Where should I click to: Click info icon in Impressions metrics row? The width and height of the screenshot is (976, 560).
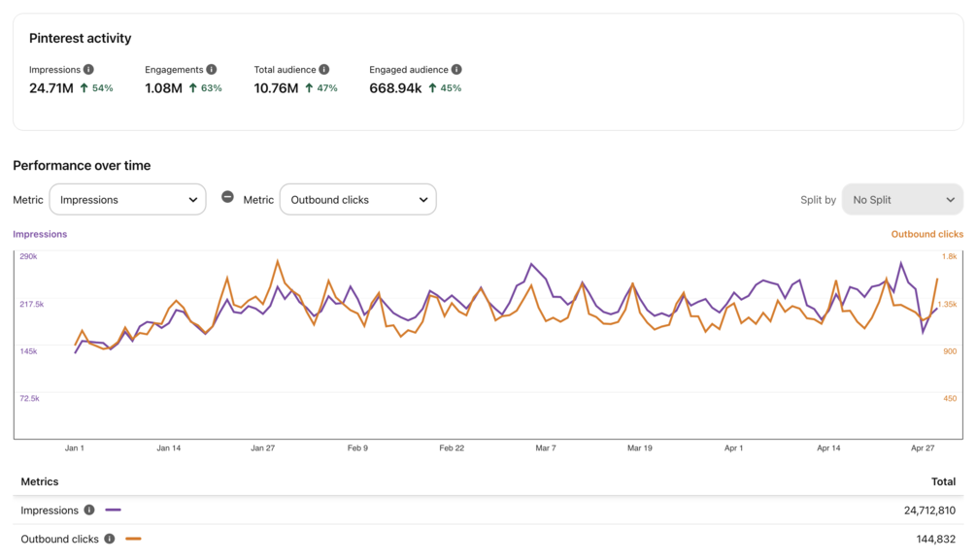pyautogui.click(x=89, y=511)
